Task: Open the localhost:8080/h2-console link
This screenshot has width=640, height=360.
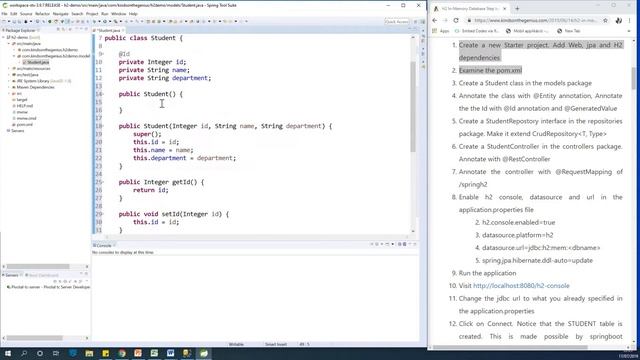Action: (x=521, y=286)
